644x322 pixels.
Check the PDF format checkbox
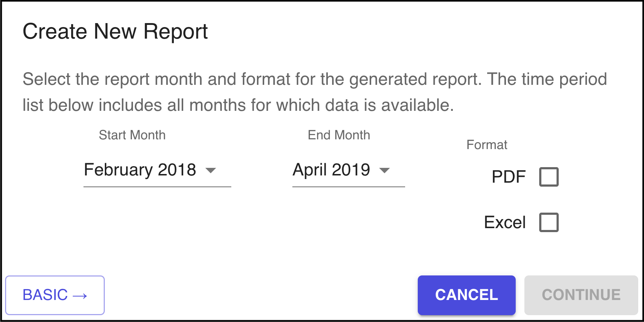coord(549,177)
